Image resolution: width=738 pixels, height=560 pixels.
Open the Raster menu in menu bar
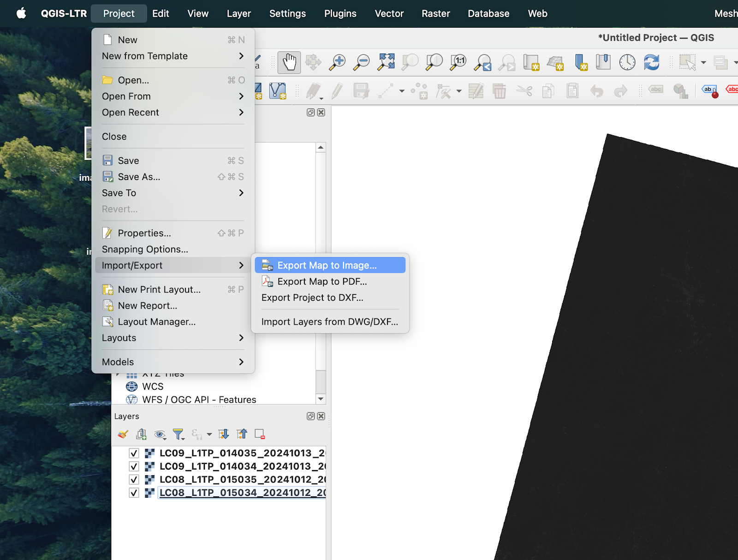click(x=435, y=13)
